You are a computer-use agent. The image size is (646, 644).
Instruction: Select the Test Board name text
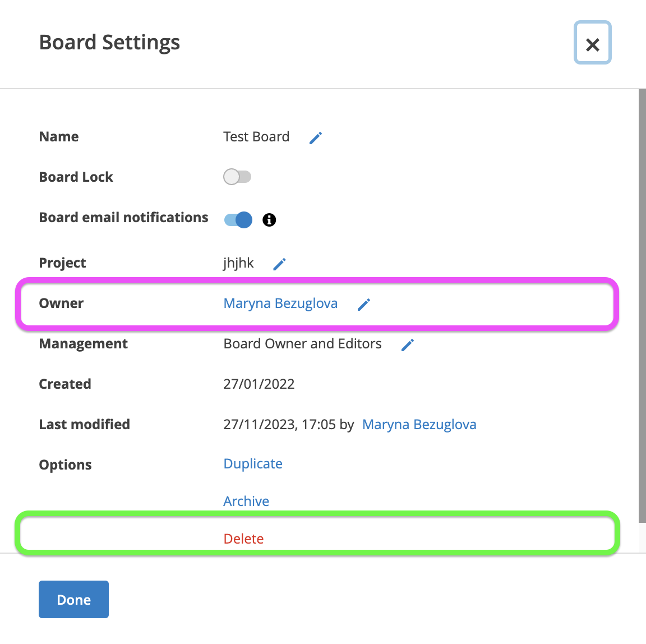point(256,137)
